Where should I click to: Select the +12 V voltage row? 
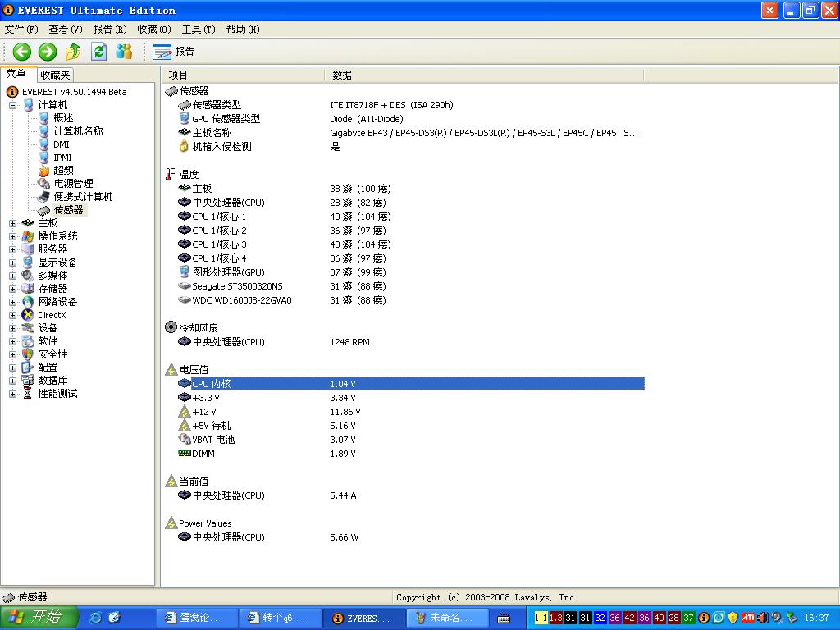click(412, 412)
